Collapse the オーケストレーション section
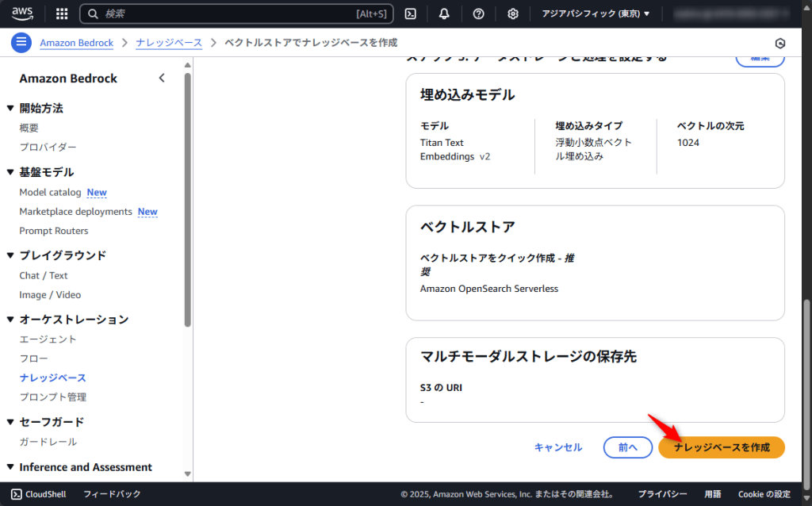The image size is (812, 506). tap(10, 320)
